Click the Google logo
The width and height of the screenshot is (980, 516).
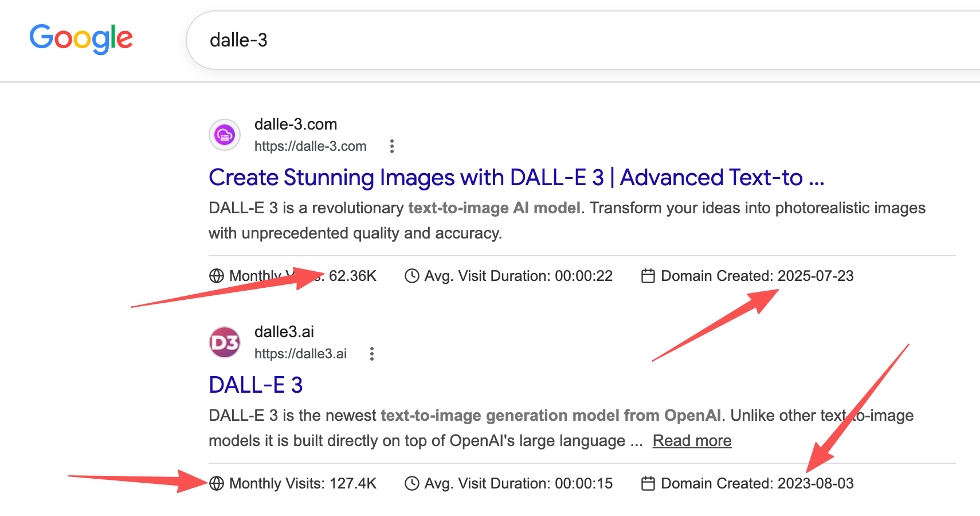tap(81, 39)
